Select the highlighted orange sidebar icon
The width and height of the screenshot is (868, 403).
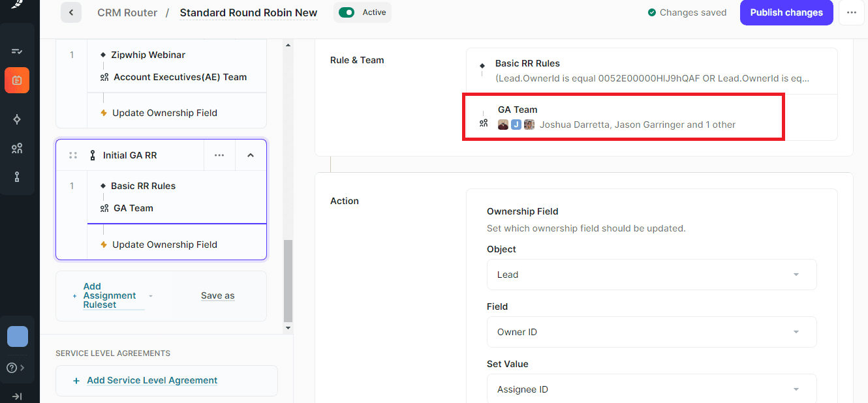[x=17, y=80]
